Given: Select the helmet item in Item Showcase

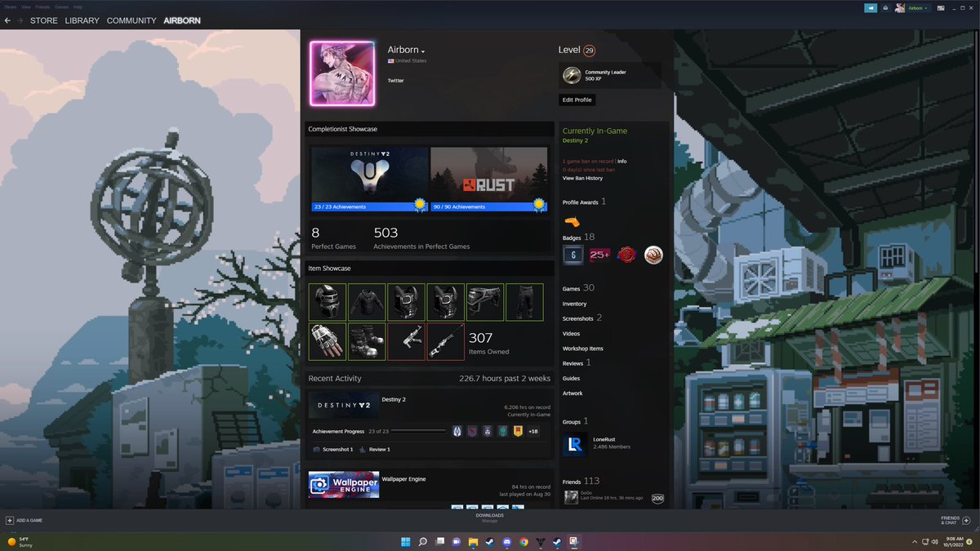Looking at the screenshot, I should (327, 302).
